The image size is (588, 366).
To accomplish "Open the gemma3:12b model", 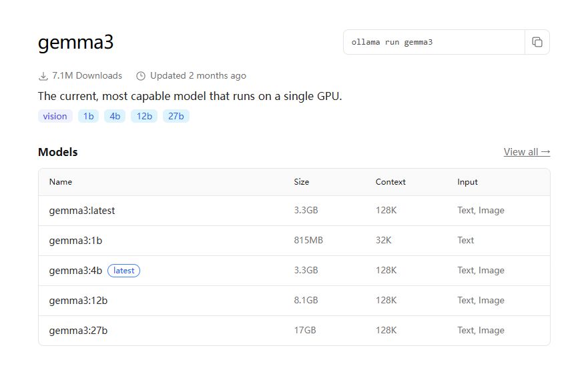I will pyautogui.click(x=78, y=301).
